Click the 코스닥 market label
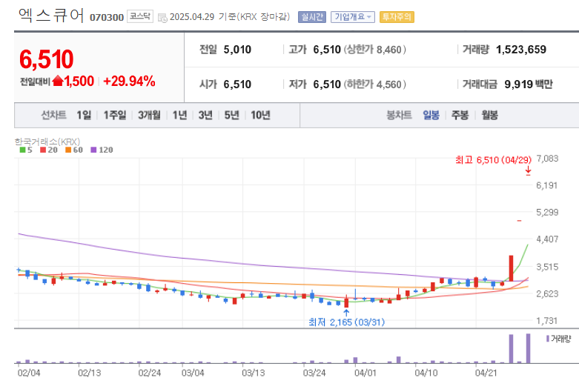This screenshot has width=579, height=392. tap(140, 16)
